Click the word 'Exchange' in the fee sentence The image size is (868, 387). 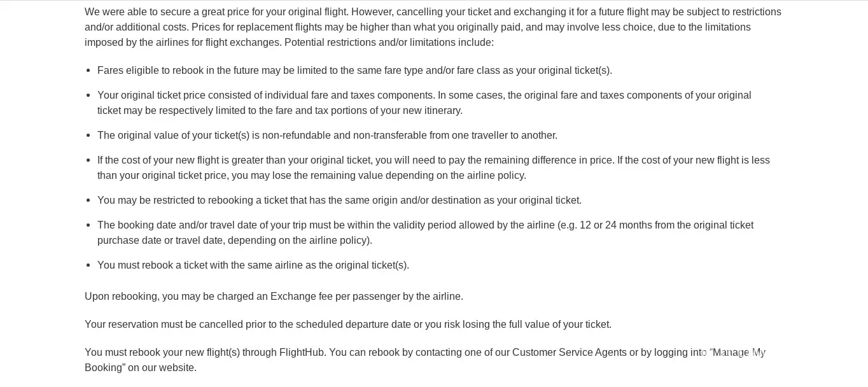click(291, 297)
